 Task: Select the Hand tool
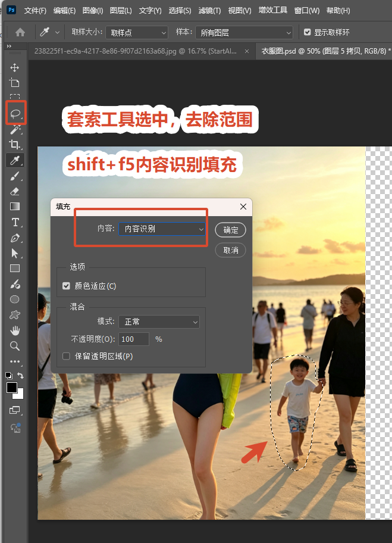pyautogui.click(x=15, y=330)
